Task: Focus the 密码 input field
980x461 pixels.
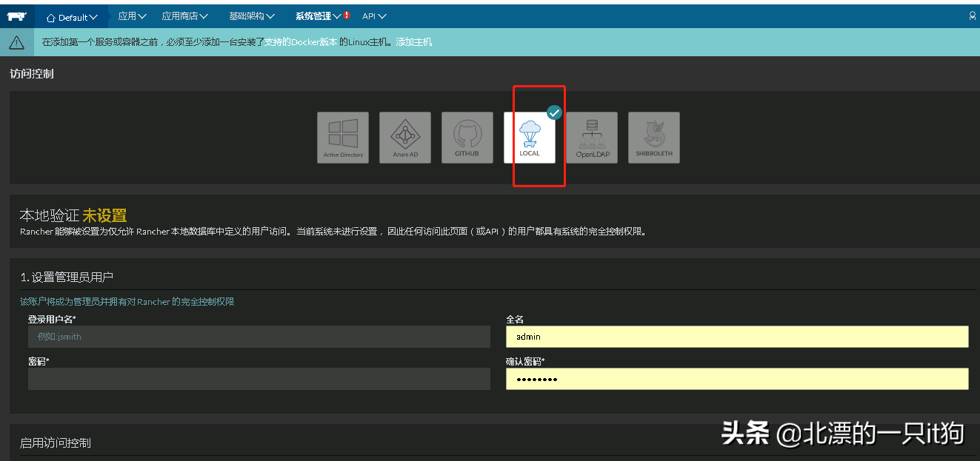Action: point(259,379)
